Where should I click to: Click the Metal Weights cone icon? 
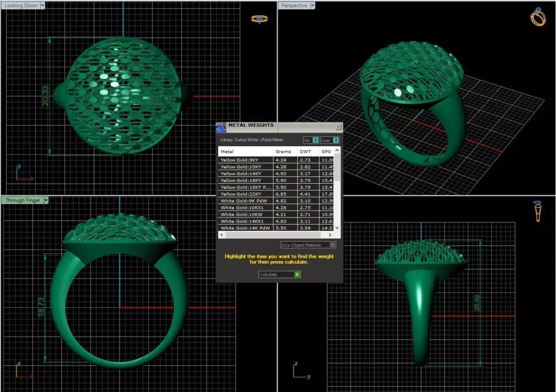pyautogui.click(x=221, y=127)
